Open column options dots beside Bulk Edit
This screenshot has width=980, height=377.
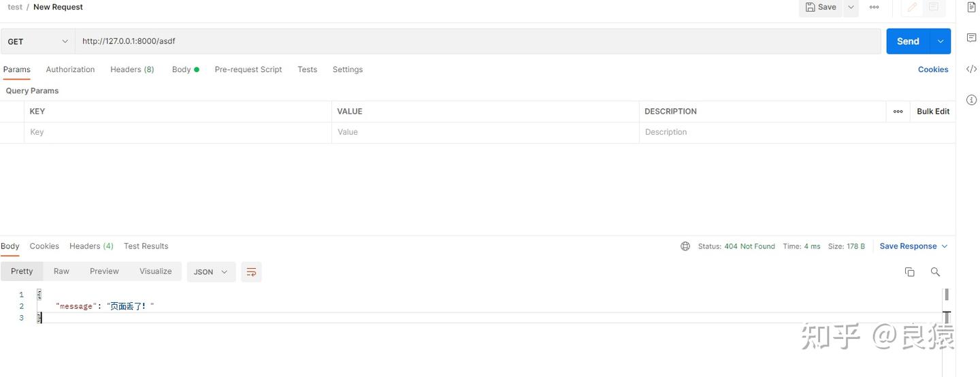[898, 112]
